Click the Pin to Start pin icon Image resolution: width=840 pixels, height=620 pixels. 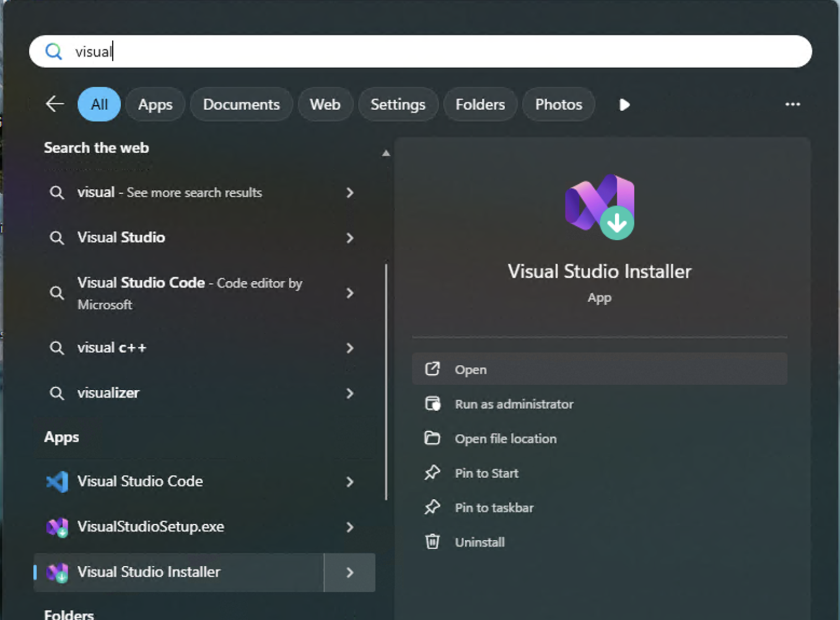(433, 473)
